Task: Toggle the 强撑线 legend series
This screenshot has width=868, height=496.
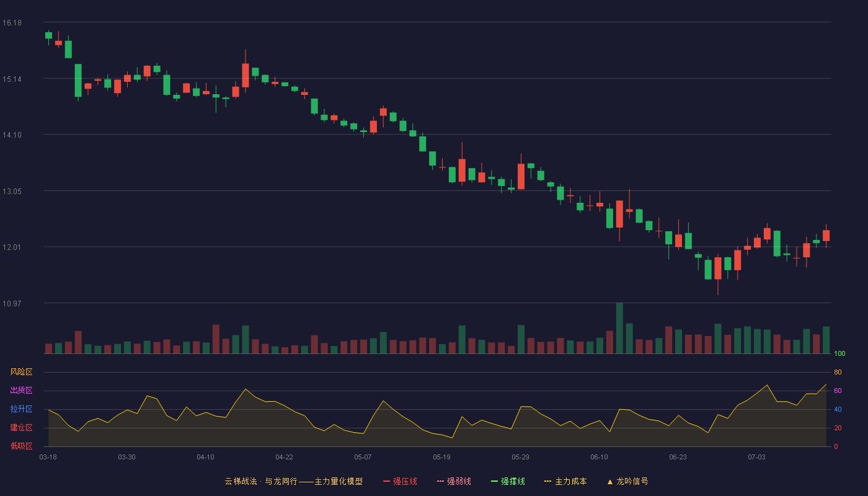Action: coord(508,481)
